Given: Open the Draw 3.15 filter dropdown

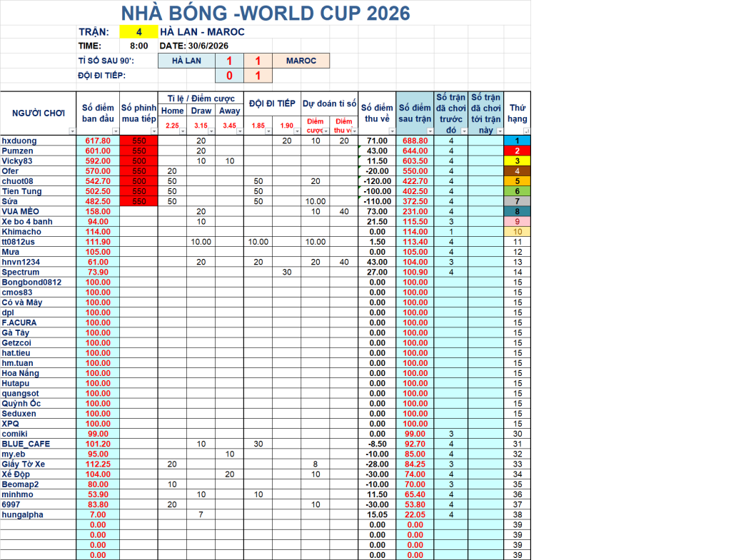Looking at the screenshot, I should (x=211, y=131).
